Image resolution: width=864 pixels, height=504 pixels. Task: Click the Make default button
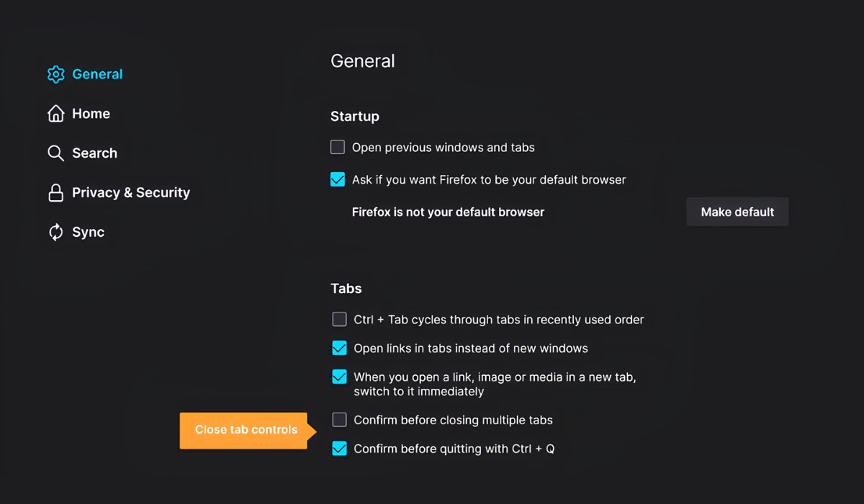737,212
